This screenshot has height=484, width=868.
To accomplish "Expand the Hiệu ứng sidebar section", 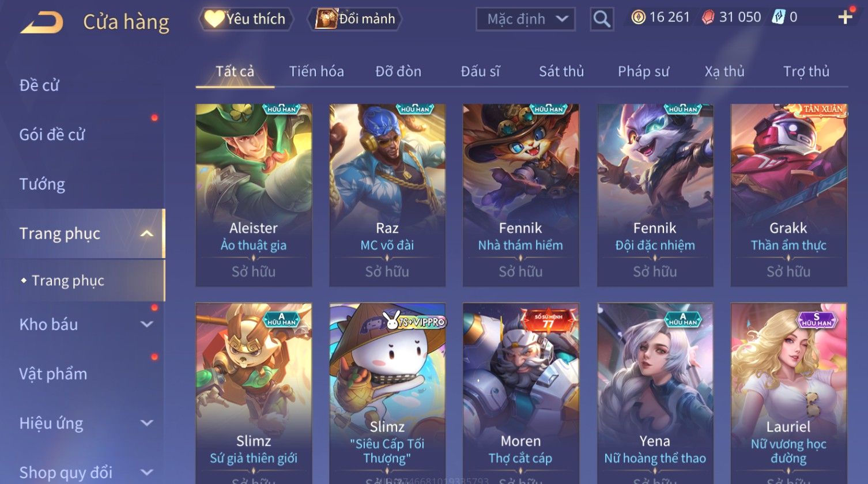I will [147, 423].
